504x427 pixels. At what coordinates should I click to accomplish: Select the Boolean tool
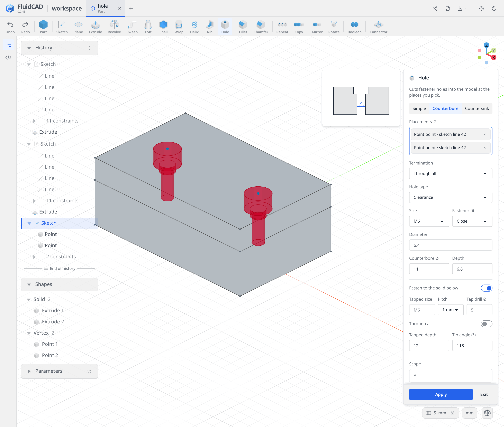coord(354,27)
